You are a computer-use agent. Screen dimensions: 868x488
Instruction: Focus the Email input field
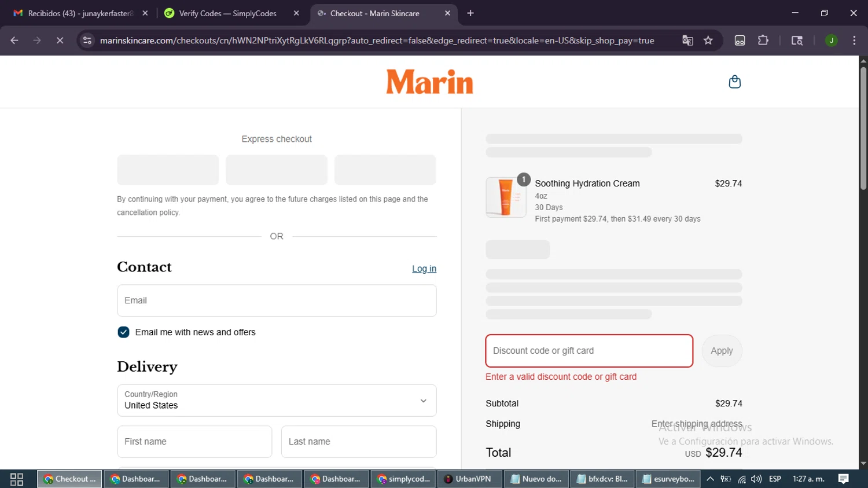tap(277, 300)
